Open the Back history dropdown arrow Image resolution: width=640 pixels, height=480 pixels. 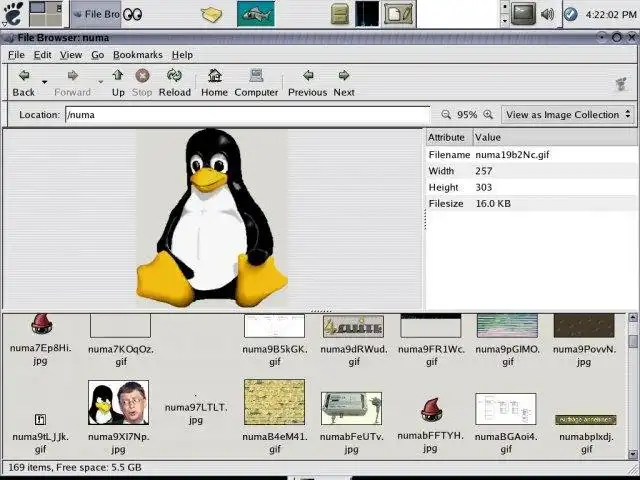44,82
